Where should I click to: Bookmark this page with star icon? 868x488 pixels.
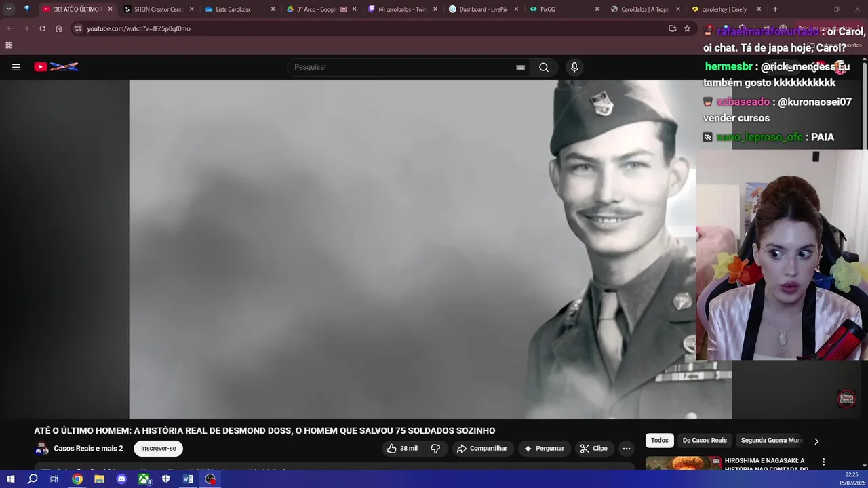tap(687, 28)
